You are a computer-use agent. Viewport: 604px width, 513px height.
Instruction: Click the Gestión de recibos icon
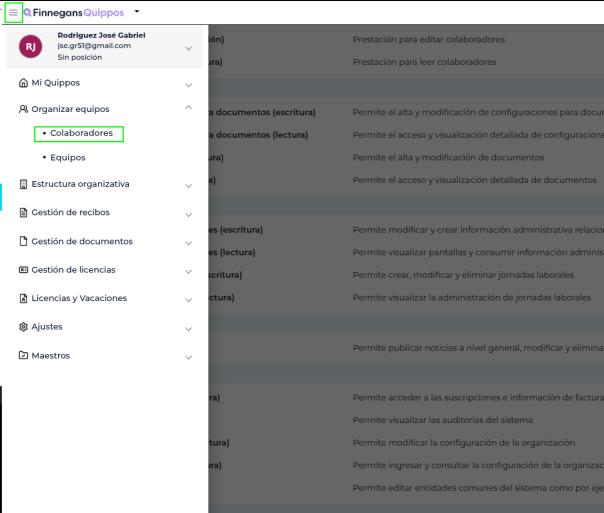click(x=23, y=213)
